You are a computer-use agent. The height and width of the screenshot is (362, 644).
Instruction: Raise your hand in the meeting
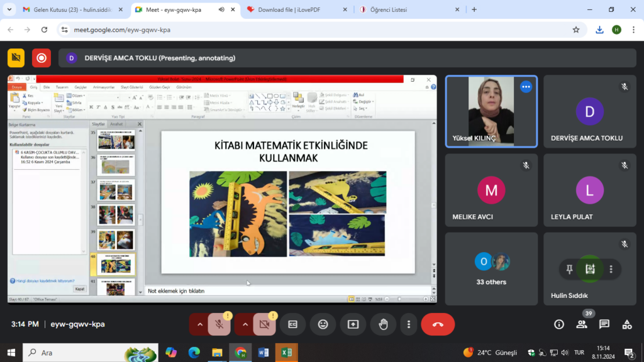click(383, 324)
